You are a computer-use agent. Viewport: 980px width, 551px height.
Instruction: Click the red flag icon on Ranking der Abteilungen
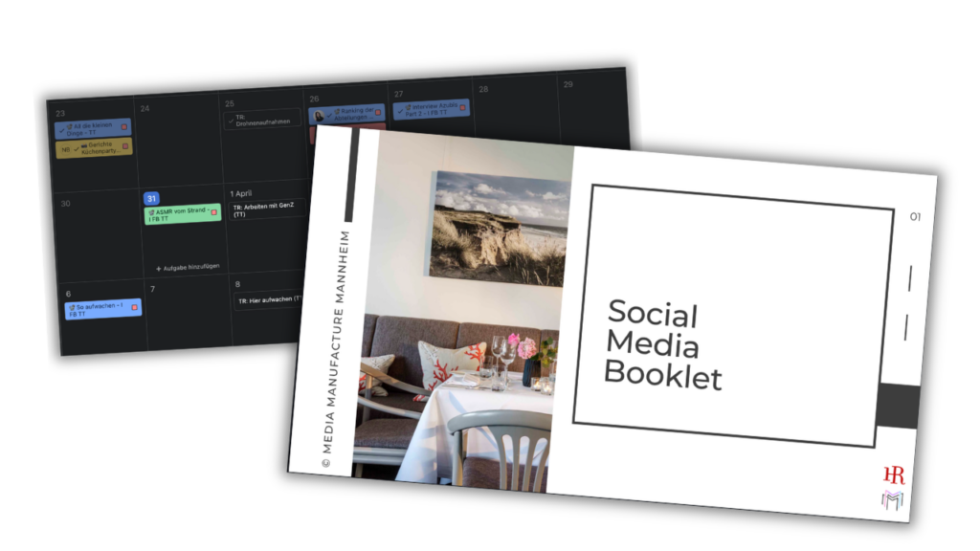coord(378,114)
